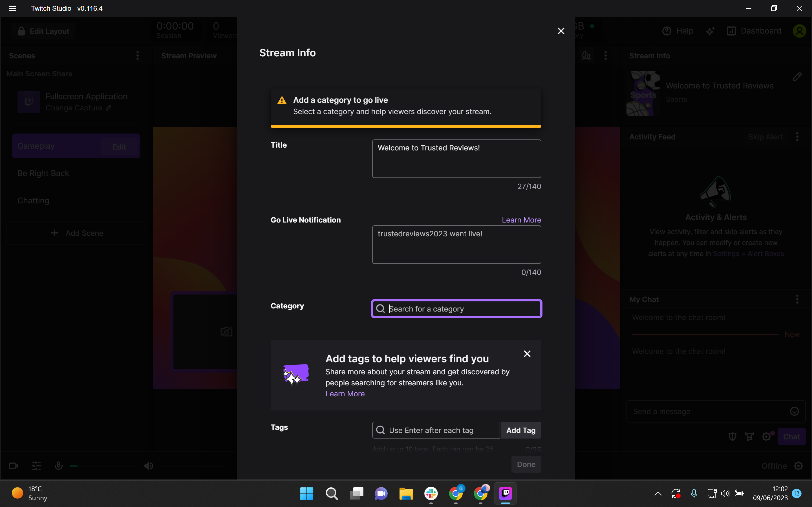Open chat settings gear icon
Image resolution: width=812 pixels, height=507 pixels.
click(766, 437)
